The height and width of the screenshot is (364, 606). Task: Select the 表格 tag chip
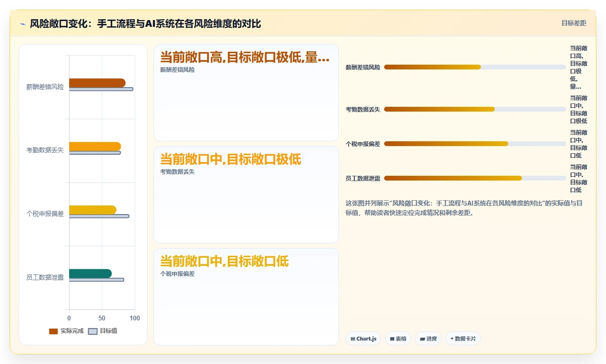(398, 339)
